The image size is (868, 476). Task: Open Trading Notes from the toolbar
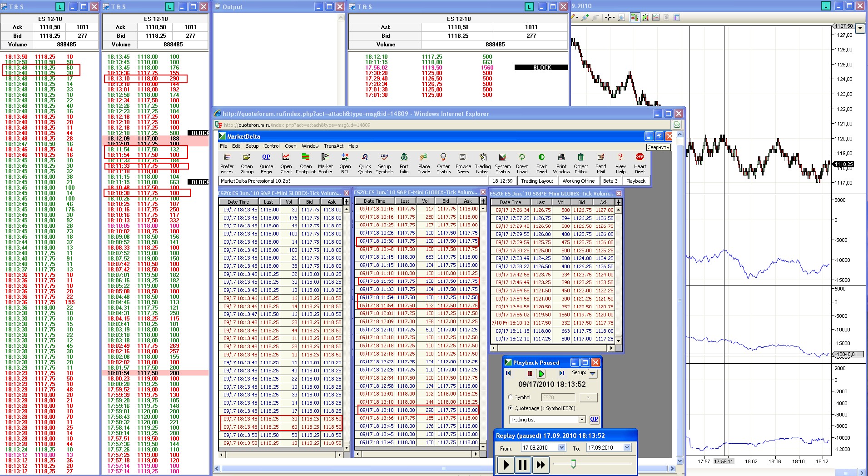(482, 163)
